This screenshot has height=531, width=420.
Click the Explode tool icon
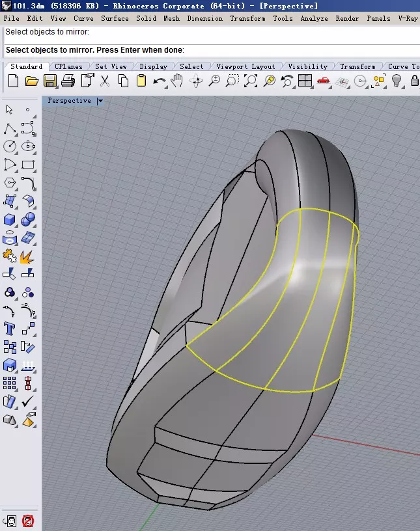(27, 257)
